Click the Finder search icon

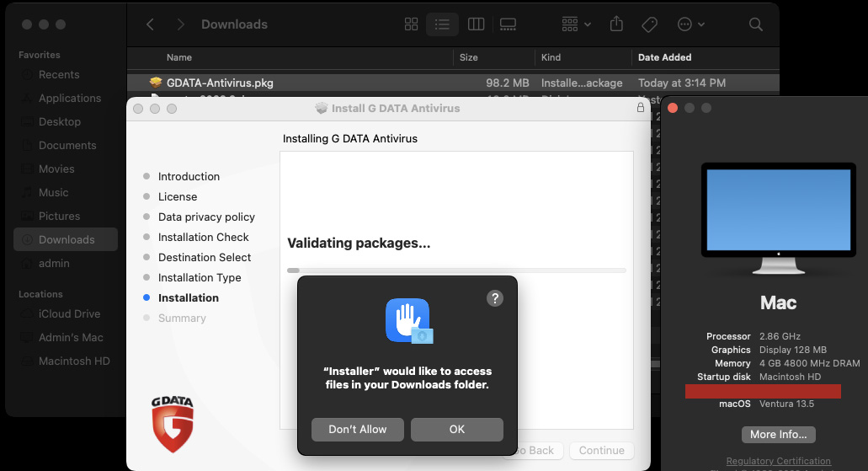756,24
